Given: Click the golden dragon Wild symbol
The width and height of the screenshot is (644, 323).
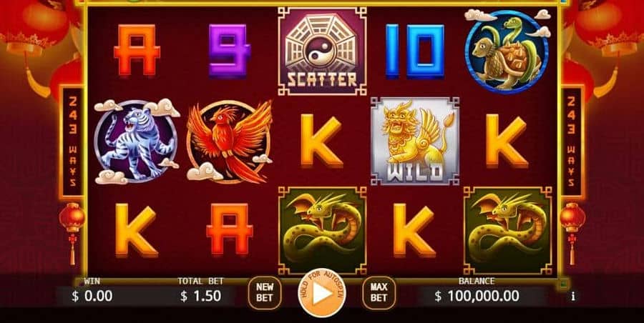Looking at the screenshot, I should [x=415, y=141].
